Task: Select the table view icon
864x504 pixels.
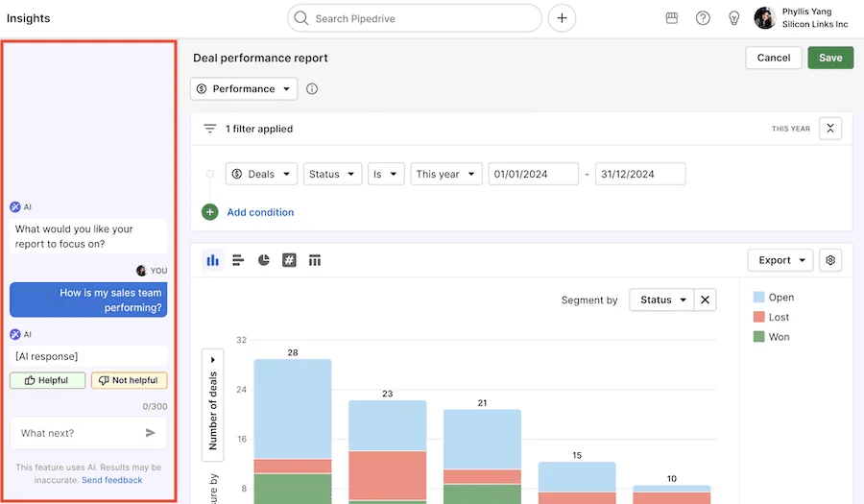Action: click(x=315, y=260)
